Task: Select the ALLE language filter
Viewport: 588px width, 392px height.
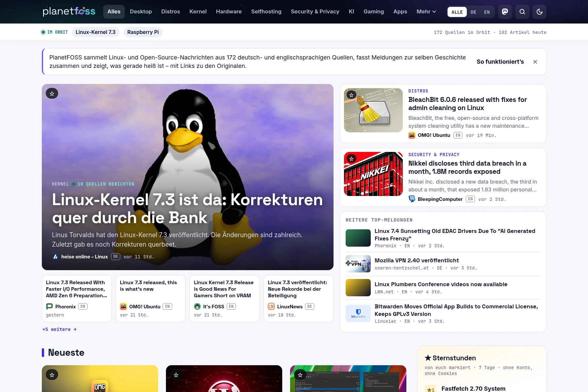Action: tap(457, 12)
